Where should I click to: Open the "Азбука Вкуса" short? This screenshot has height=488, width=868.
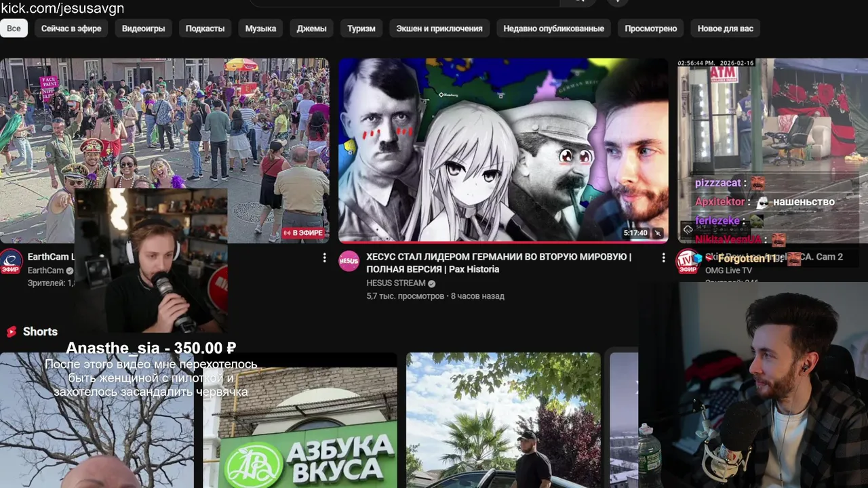(300, 420)
